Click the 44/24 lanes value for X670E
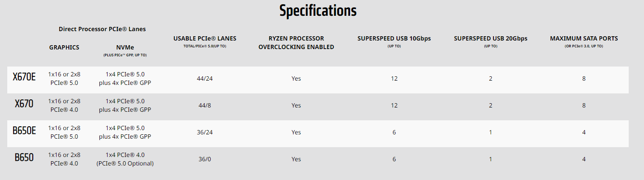 click(x=205, y=78)
